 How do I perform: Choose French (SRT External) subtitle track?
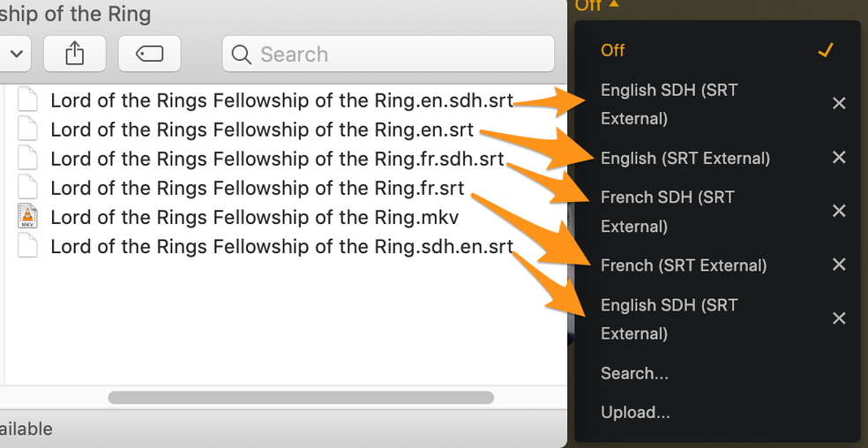tap(683, 265)
